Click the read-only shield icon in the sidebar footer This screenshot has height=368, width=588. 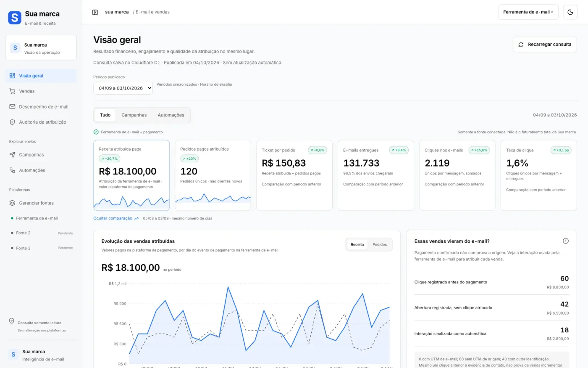[x=12, y=321]
